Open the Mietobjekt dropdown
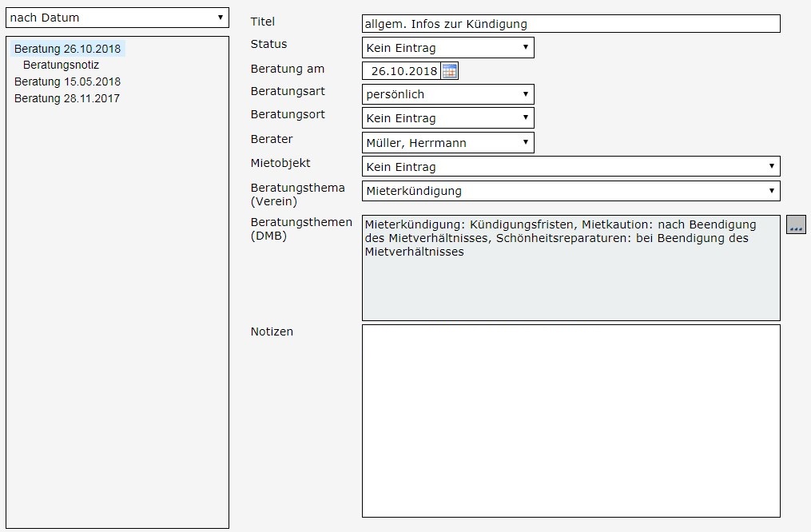811x532 pixels. coord(571,166)
